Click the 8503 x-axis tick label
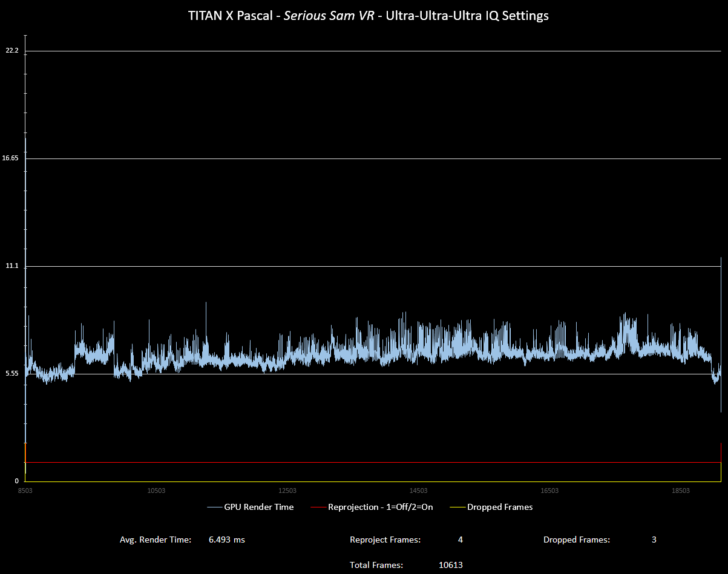The height and width of the screenshot is (574, 728). point(25,491)
